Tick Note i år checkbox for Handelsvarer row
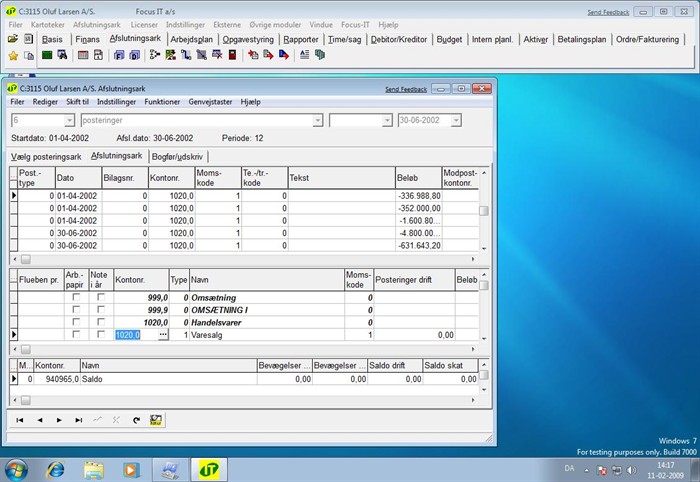Viewport: 700px width, 482px height. coord(101,322)
